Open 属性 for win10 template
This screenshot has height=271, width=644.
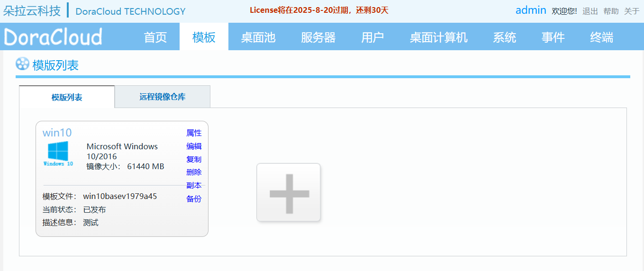[194, 133]
